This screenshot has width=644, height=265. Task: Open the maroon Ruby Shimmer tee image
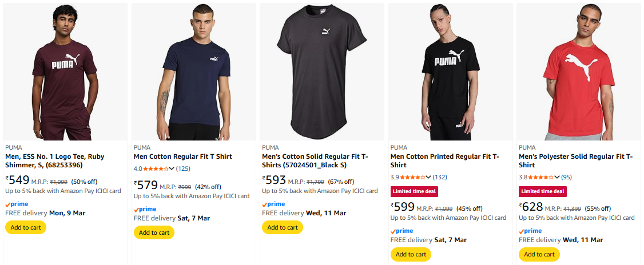click(65, 71)
